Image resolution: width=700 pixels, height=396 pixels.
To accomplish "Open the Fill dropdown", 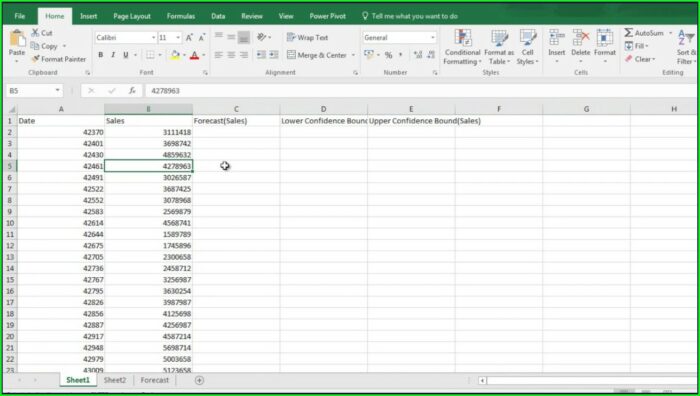I will click(636, 46).
